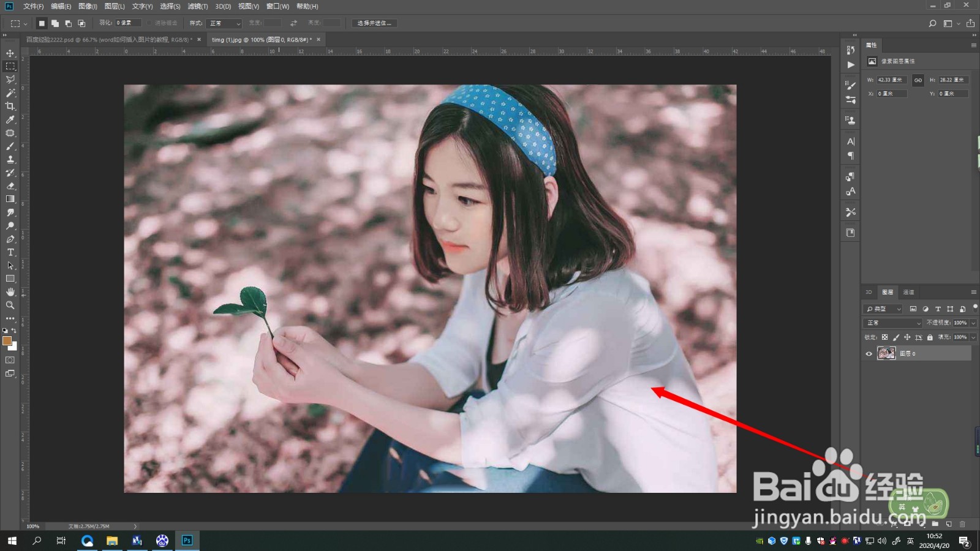Enable Subtract from Selection mode
The height and width of the screenshot is (551, 980).
(x=68, y=23)
